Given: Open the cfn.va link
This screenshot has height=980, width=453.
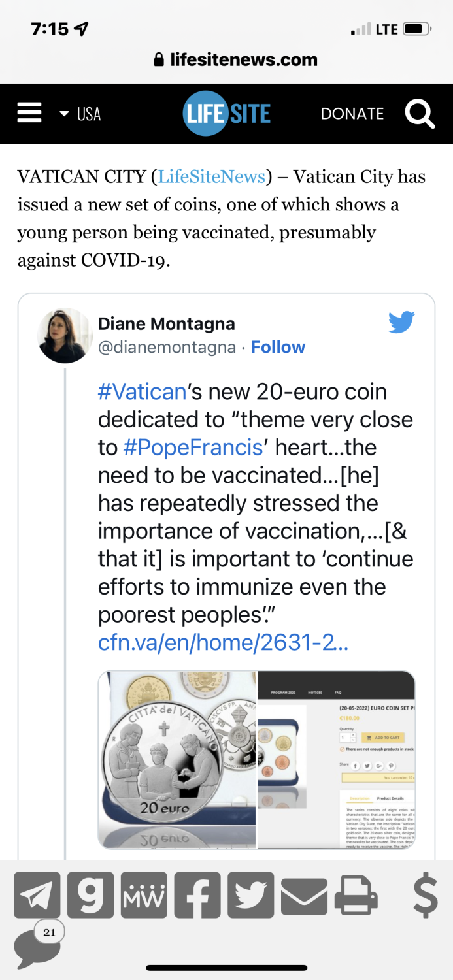Looking at the screenshot, I should coord(223,643).
